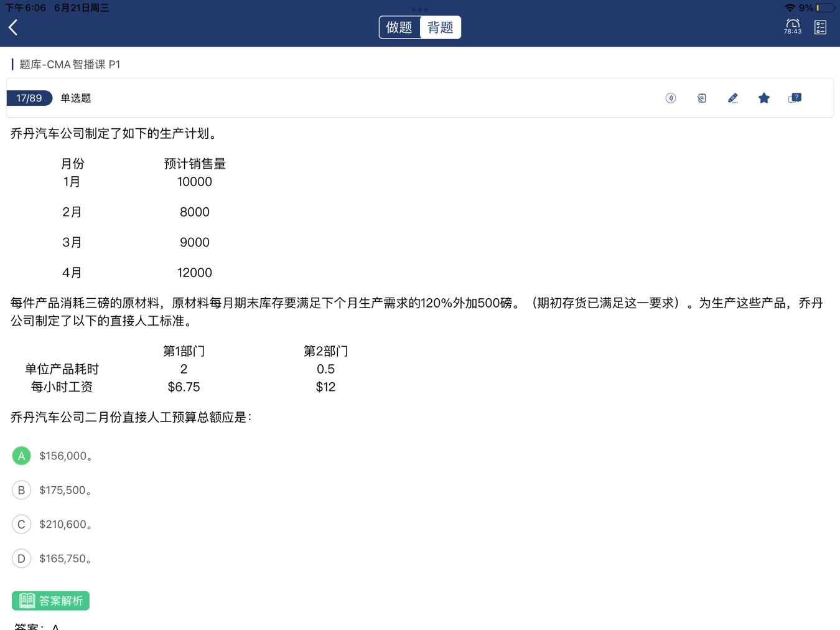Switch to the 背题 tab

(x=441, y=27)
